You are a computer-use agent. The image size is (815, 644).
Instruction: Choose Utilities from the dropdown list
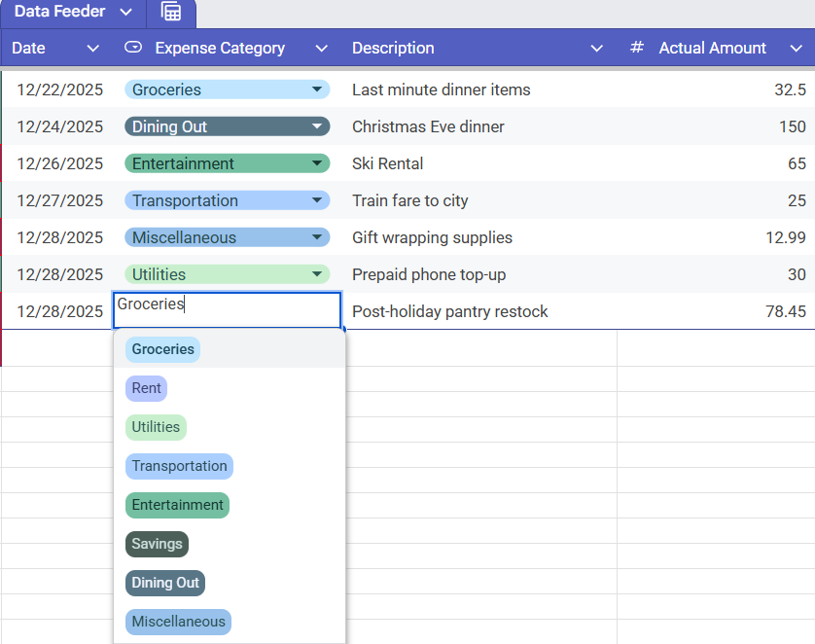(x=156, y=427)
